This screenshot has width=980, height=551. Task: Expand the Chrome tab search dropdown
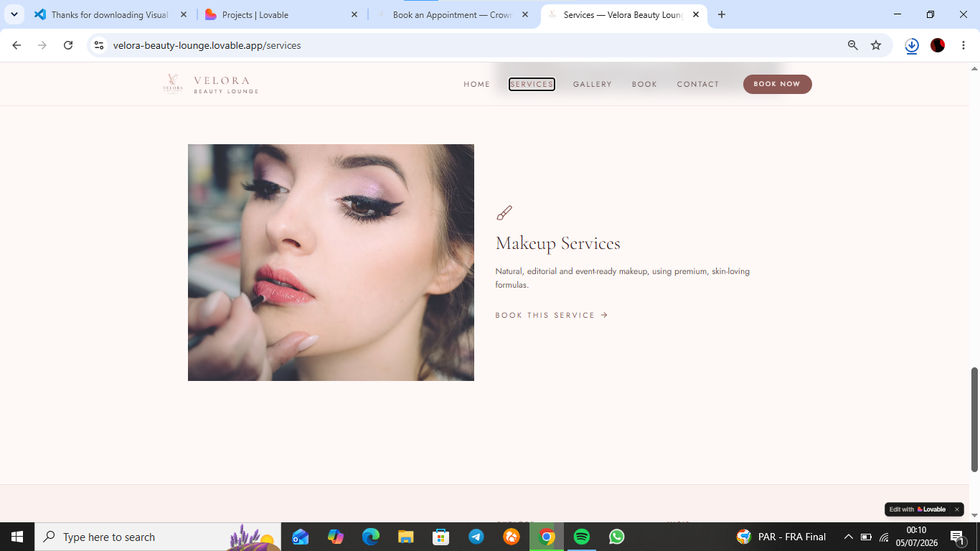[x=14, y=14]
